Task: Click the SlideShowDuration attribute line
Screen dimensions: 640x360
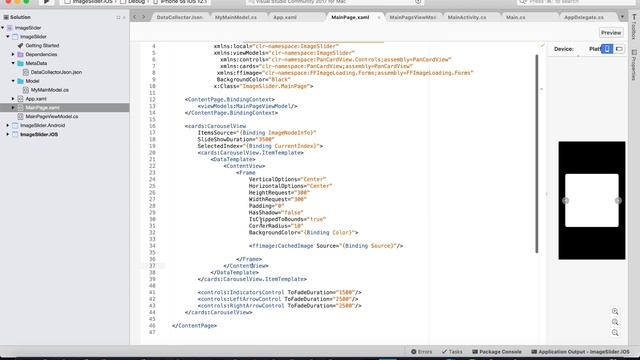Action: [236, 139]
